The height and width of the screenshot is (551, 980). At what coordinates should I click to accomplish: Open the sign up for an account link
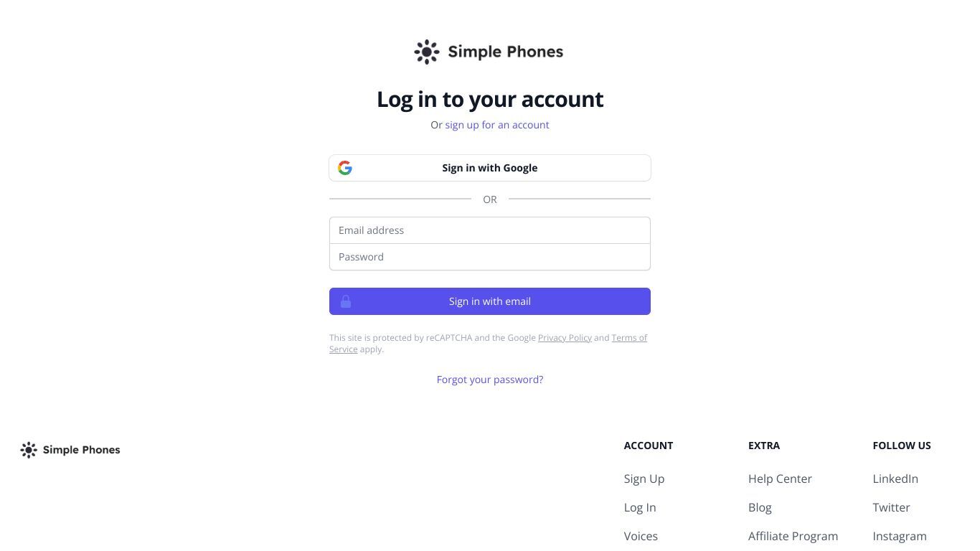(x=497, y=125)
